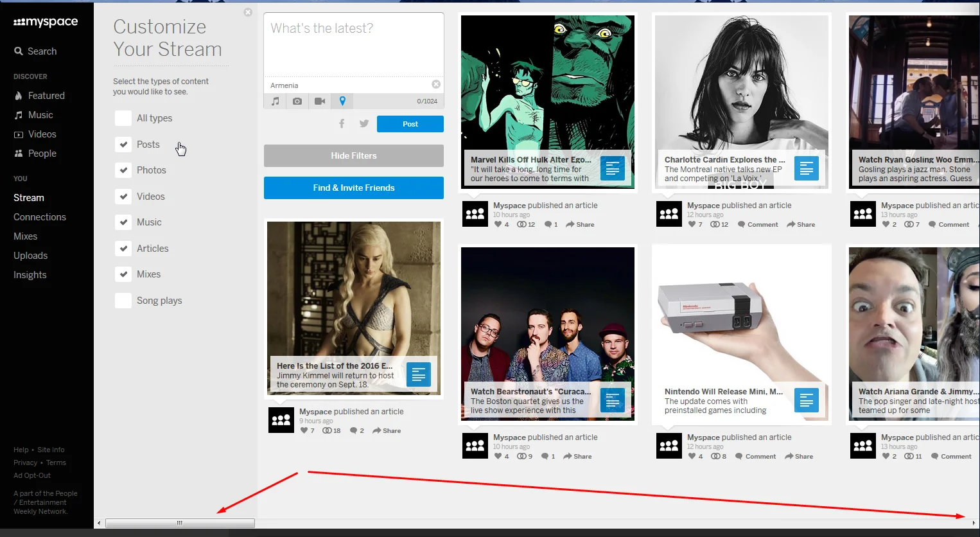Click the video camera icon in composer
This screenshot has height=537, width=980.
click(320, 101)
